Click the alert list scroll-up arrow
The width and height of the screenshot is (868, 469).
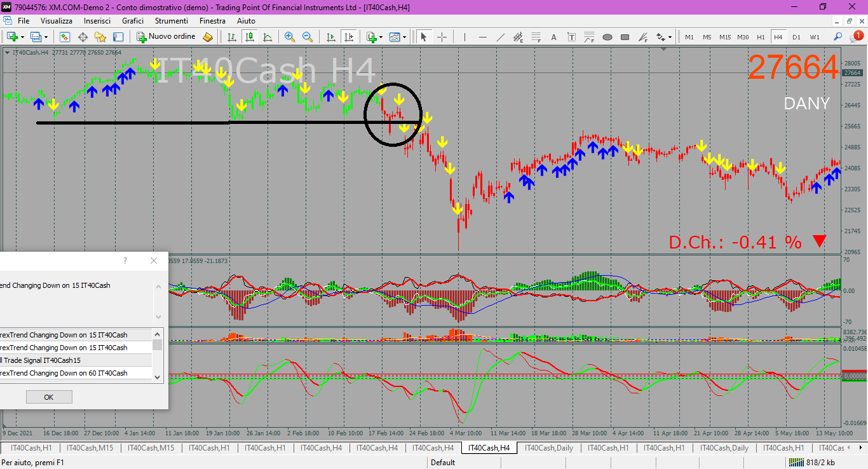(157, 334)
